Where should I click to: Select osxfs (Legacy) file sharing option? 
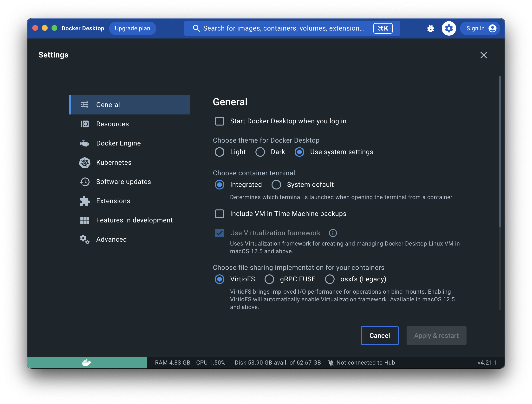(x=330, y=279)
